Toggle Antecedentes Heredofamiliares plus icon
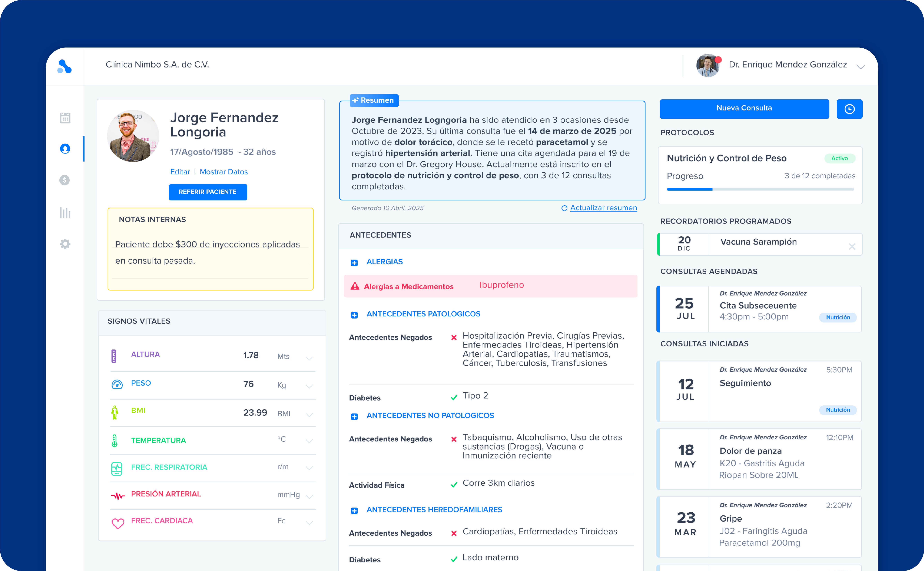 354,511
